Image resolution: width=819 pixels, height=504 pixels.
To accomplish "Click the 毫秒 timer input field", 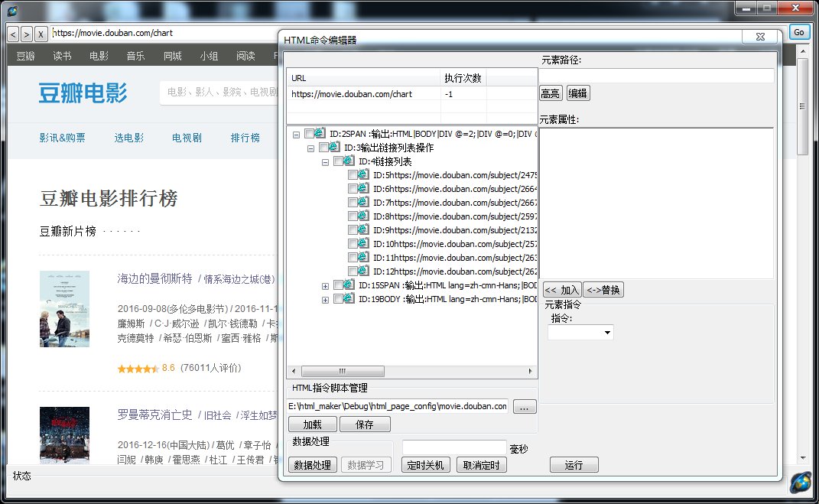I will [x=454, y=447].
